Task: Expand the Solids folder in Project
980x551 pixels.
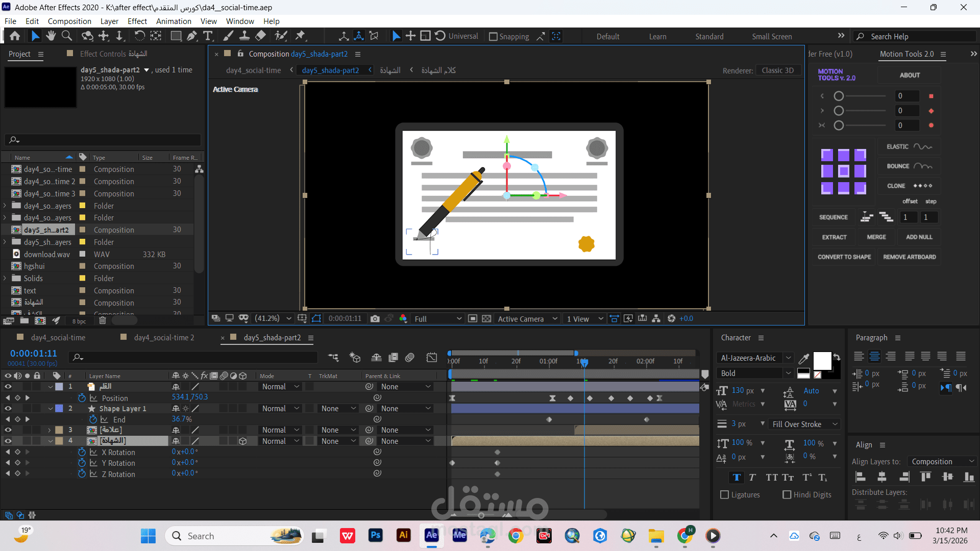Action: click(x=5, y=279)
